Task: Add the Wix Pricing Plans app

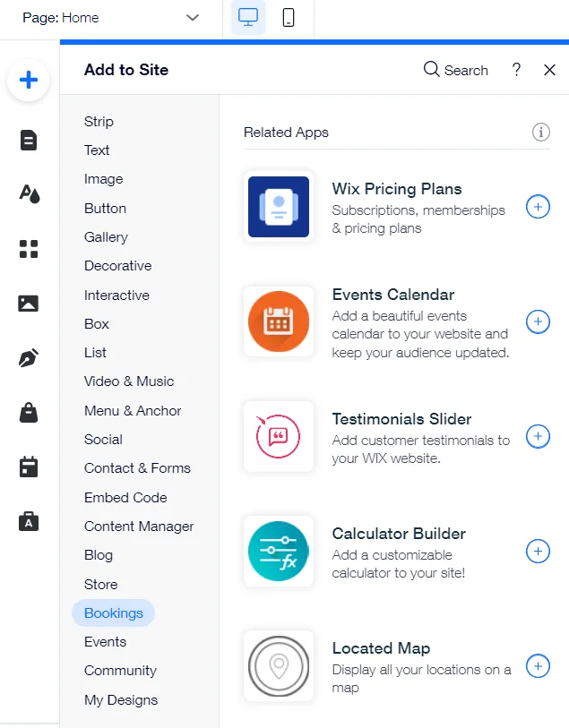Action: click(538, 207)
